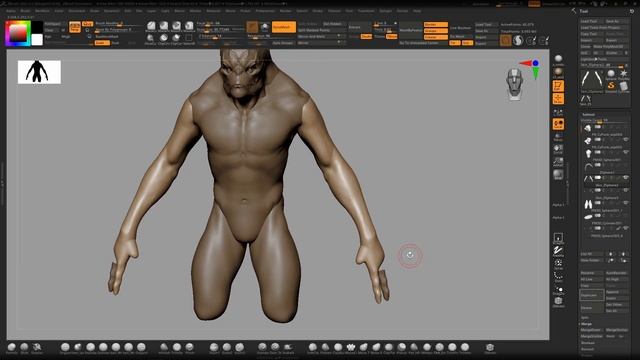Toggle the orange Solo button
Viewport: 640px width, 360px height.
click(x=467, y=42)
